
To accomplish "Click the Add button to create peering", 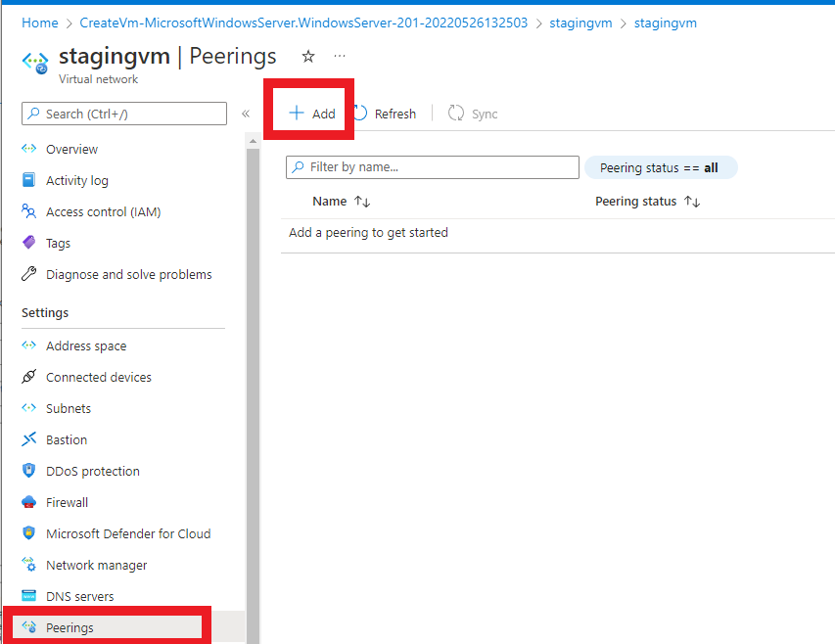I will [309, 113].
